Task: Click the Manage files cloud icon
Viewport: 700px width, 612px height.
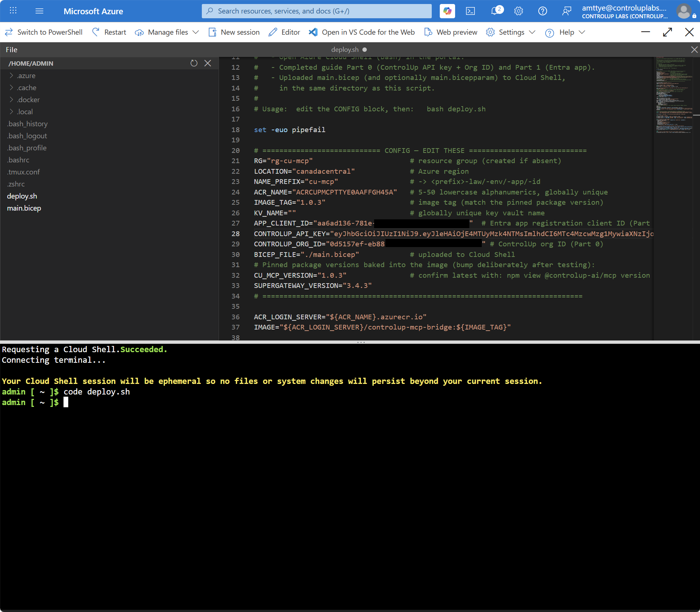Action: click(139, 32)
